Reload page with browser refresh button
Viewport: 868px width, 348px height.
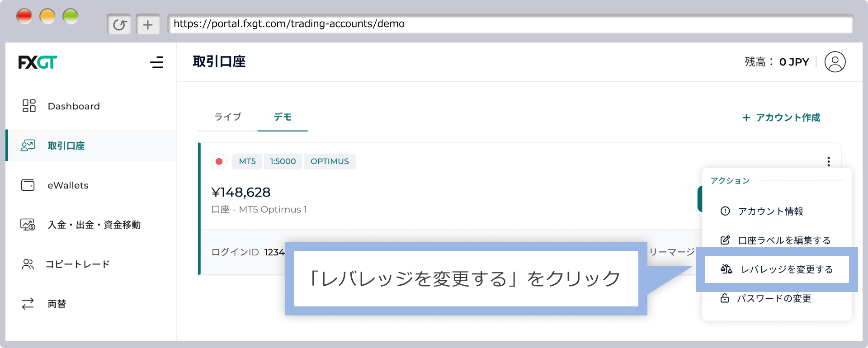(119, 24)
